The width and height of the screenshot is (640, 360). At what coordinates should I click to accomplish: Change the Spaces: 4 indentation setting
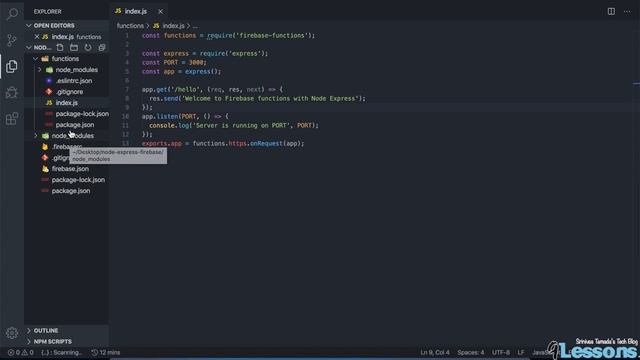pyautogui.click(x=471, y=352)
